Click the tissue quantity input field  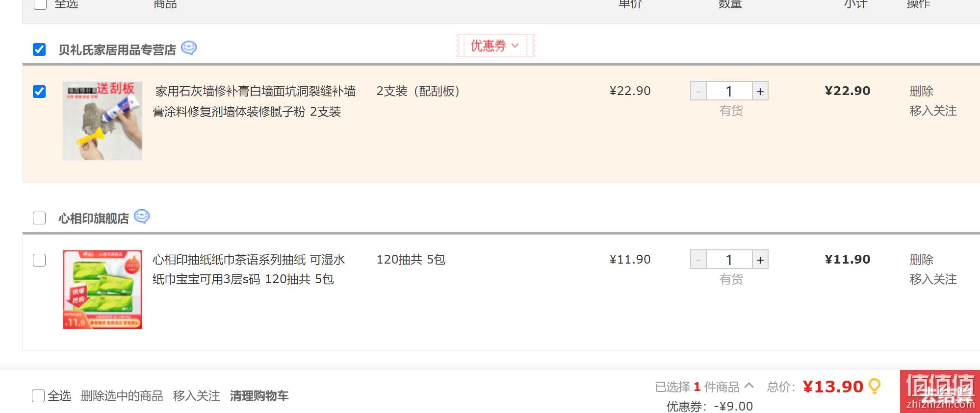729,260
